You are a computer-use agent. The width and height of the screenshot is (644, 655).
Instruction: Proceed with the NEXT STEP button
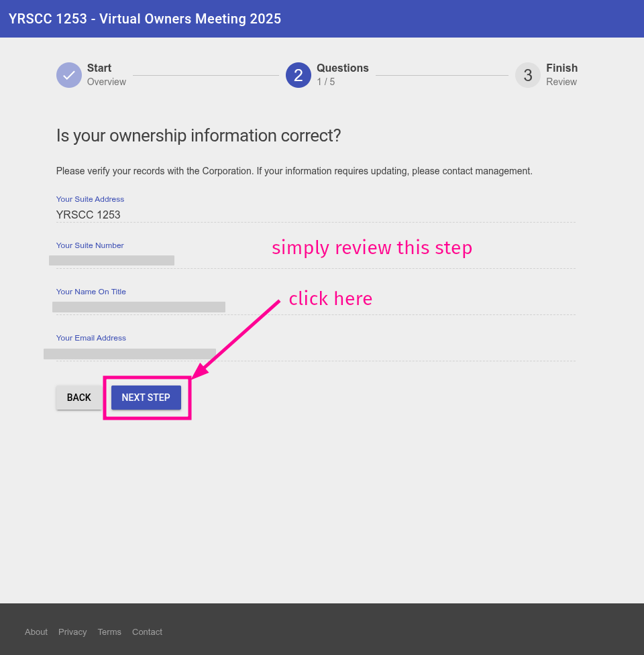(x=146, y=398)
